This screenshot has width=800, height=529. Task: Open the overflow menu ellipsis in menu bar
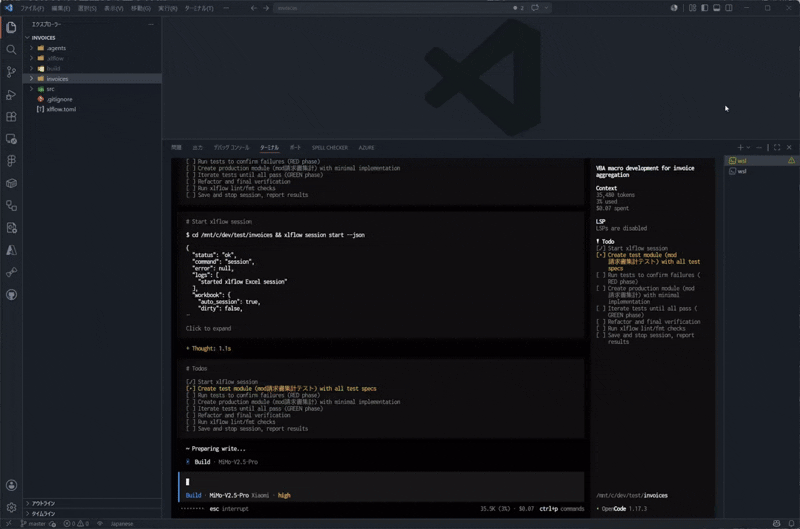(226, 8)
